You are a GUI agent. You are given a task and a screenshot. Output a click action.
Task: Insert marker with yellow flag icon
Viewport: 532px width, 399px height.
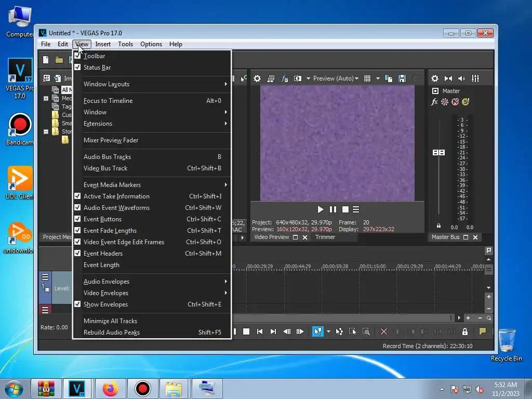pos(482,331)
